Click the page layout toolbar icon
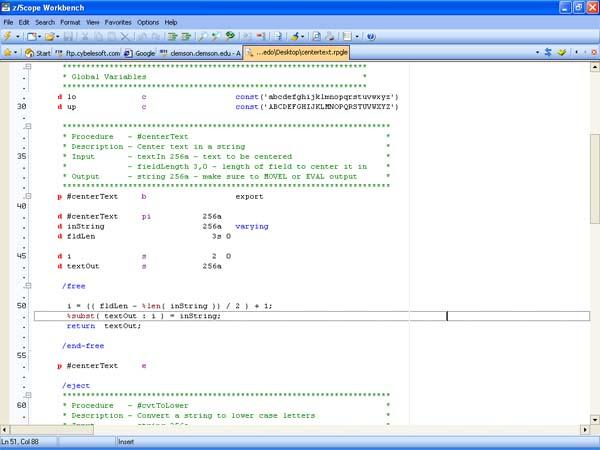This screenshot has width=600, height=450. click(x=347, y=36)
